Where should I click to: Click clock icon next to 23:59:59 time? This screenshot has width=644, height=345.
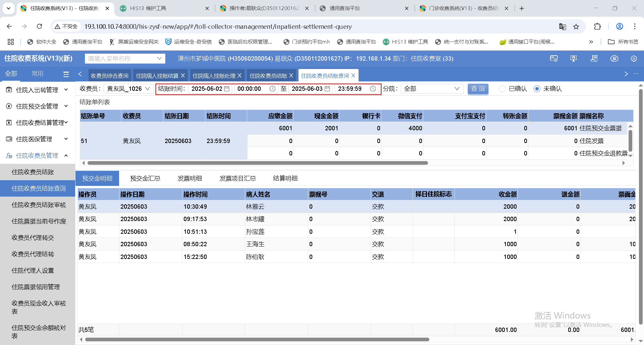coord(373,89)
